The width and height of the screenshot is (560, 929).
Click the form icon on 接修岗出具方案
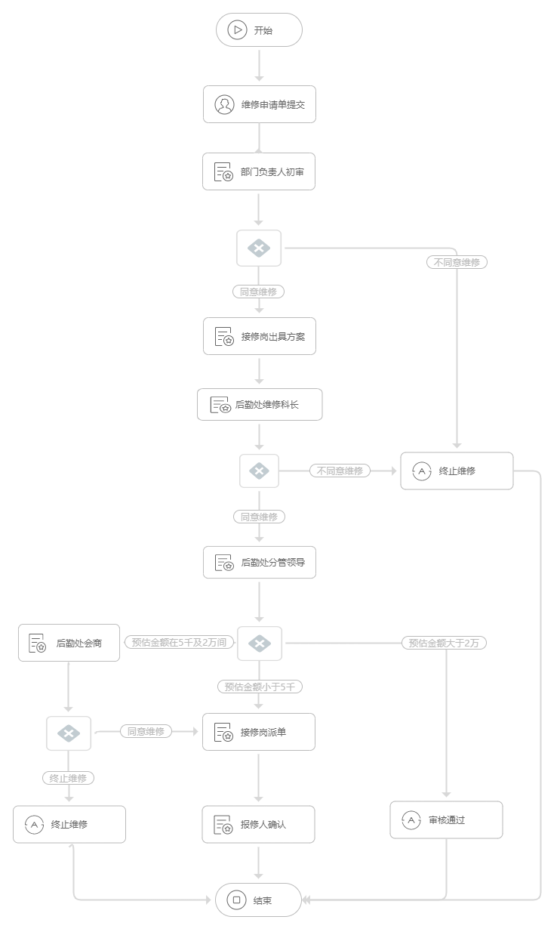(224, 336)
